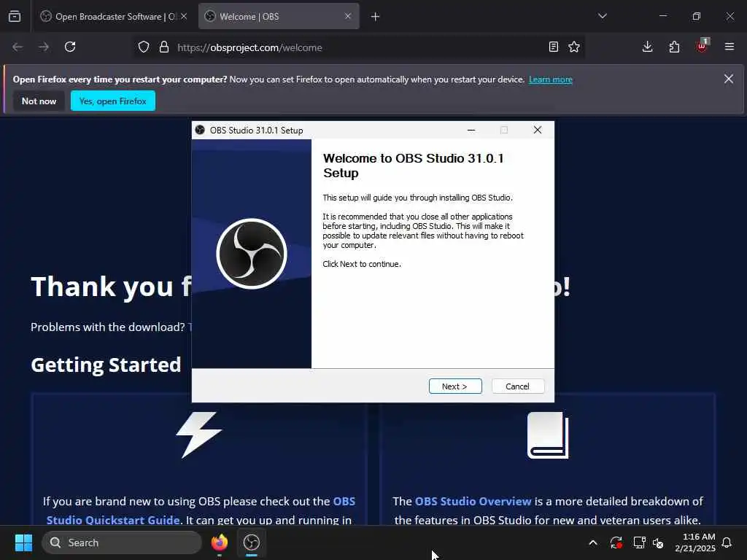
Task: Click the muted volume tray icon
Action: (658, 542)
